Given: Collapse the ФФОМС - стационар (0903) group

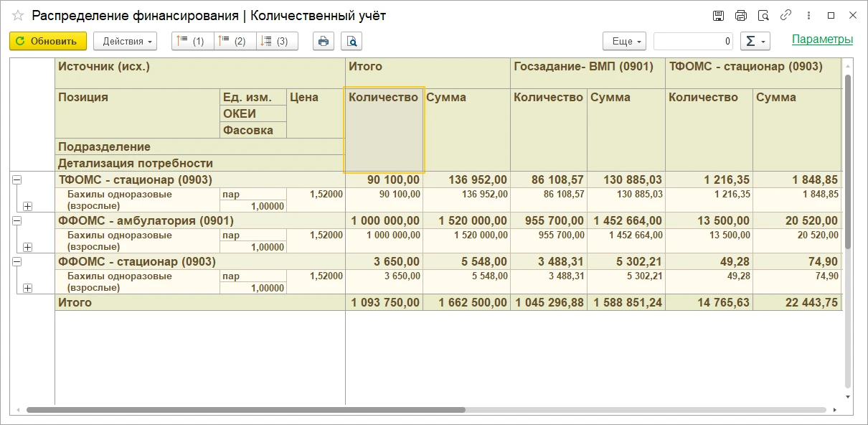Looking at the screenshot, I should point(16,263).
